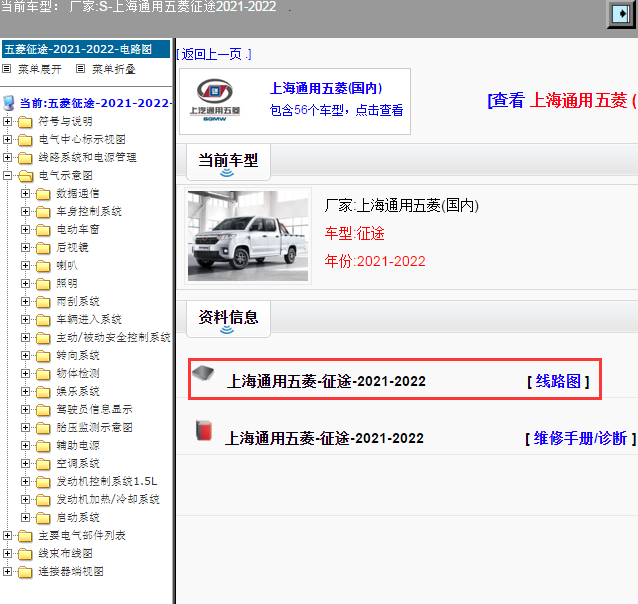Select the 当前车型 tab header
The width and height of the screenshot is (638, 604).
pos(228,162)
